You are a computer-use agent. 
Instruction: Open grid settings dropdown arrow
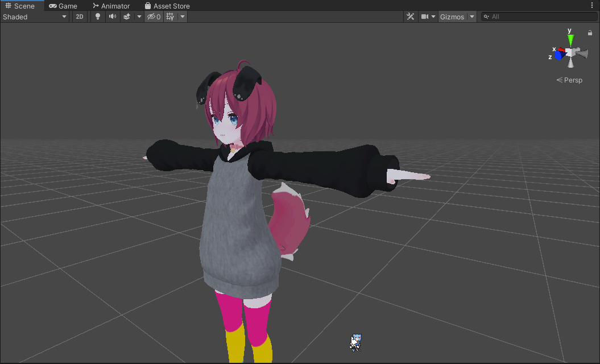pos(183,16)
